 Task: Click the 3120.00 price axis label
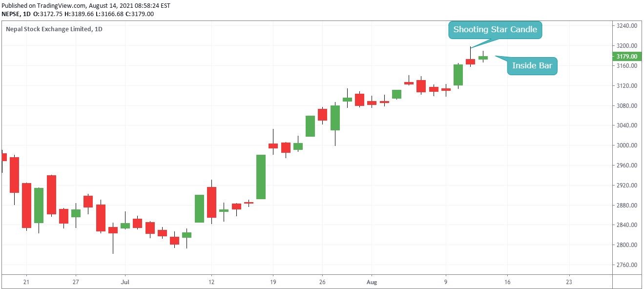click(626, 86)
